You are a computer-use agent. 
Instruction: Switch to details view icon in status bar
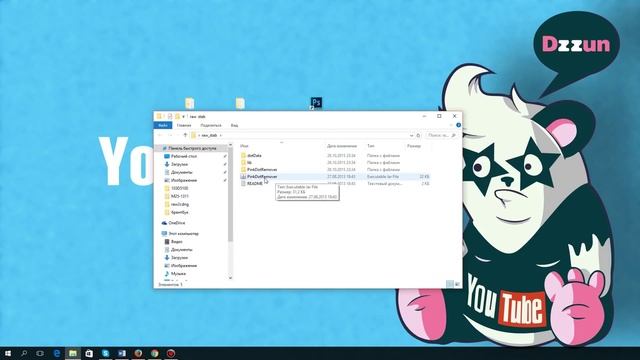tap(450, 284)
